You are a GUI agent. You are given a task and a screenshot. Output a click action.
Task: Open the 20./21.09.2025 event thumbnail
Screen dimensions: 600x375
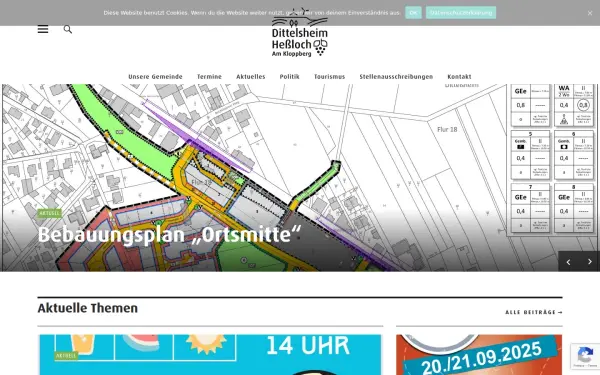coord(479,355)
